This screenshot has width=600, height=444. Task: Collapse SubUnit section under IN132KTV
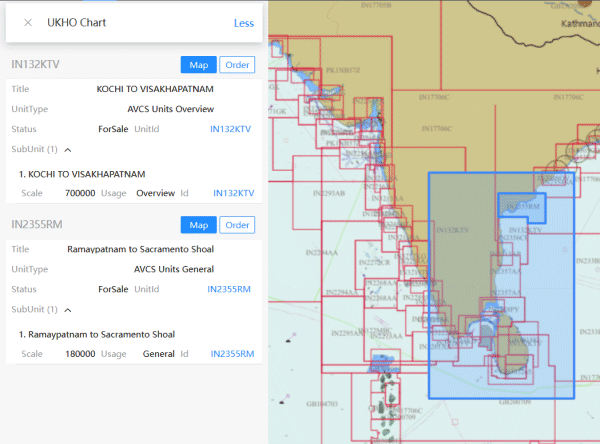click(x=67, y=149)
